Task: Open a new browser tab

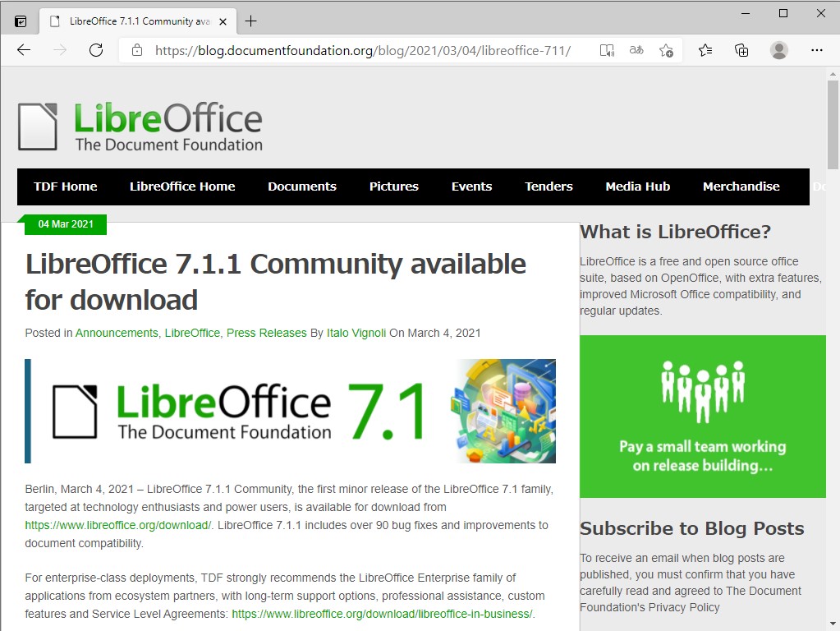Action: click(x=250, y=21)
